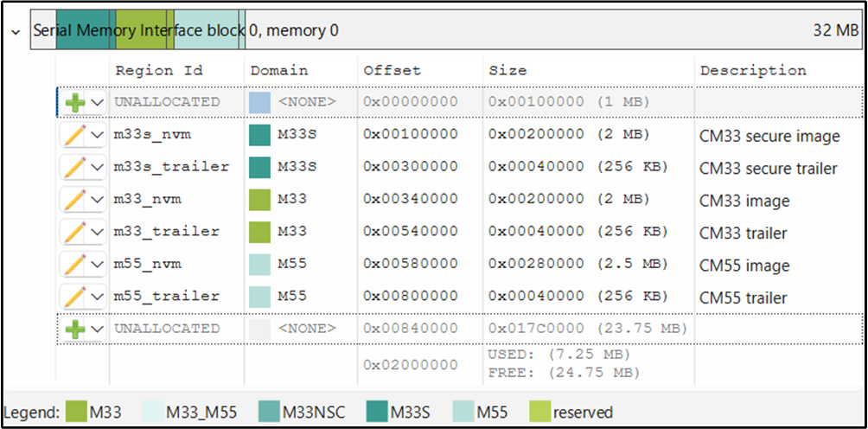Click the pencil edit icon for m33_trailer
The width and height of the screenshot is (868, 429).
pyautogui.click(x=76, y=232)
